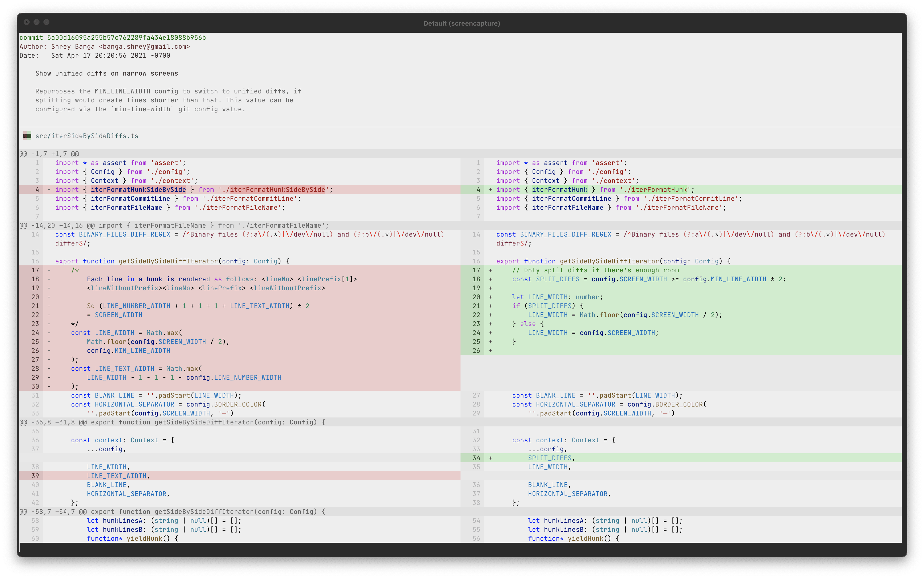924x578 pixels.
Task: Select hunk header @@ -1,7 +1,7 @@
Action: point(49,153)
